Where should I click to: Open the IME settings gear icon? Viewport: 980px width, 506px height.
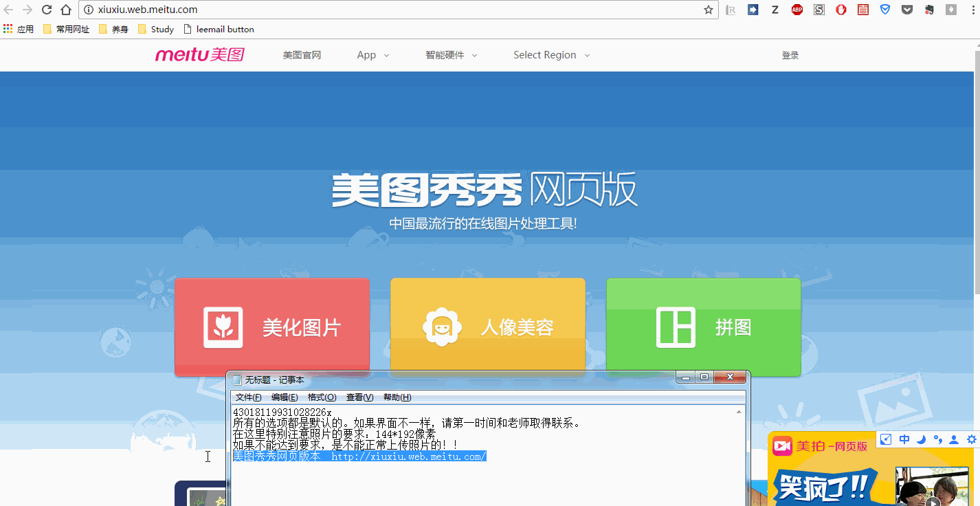972,439
